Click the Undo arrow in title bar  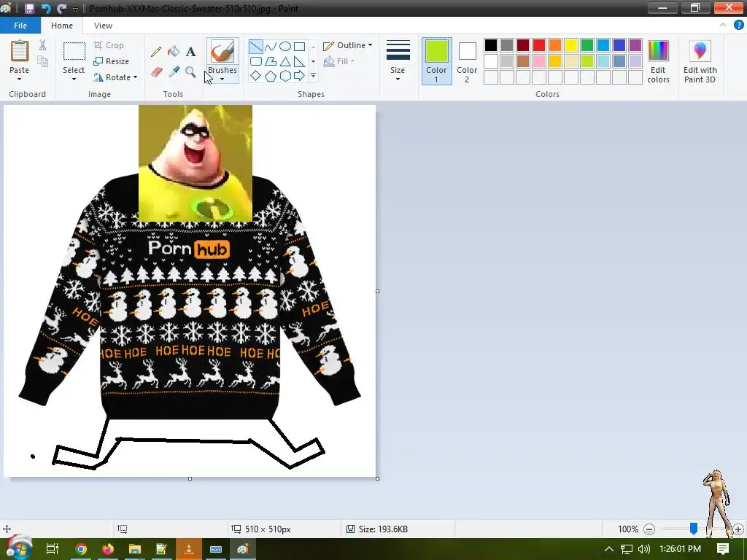(46, 8)
